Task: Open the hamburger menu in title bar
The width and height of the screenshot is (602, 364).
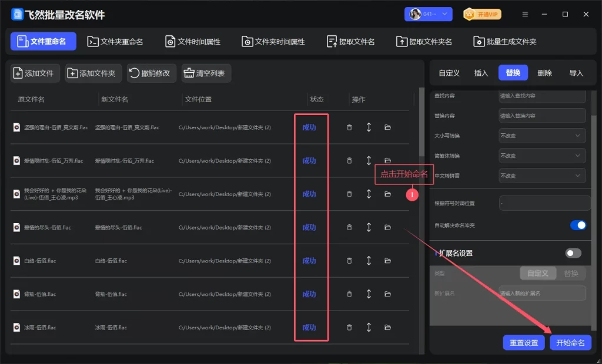Action: (525, 14)
